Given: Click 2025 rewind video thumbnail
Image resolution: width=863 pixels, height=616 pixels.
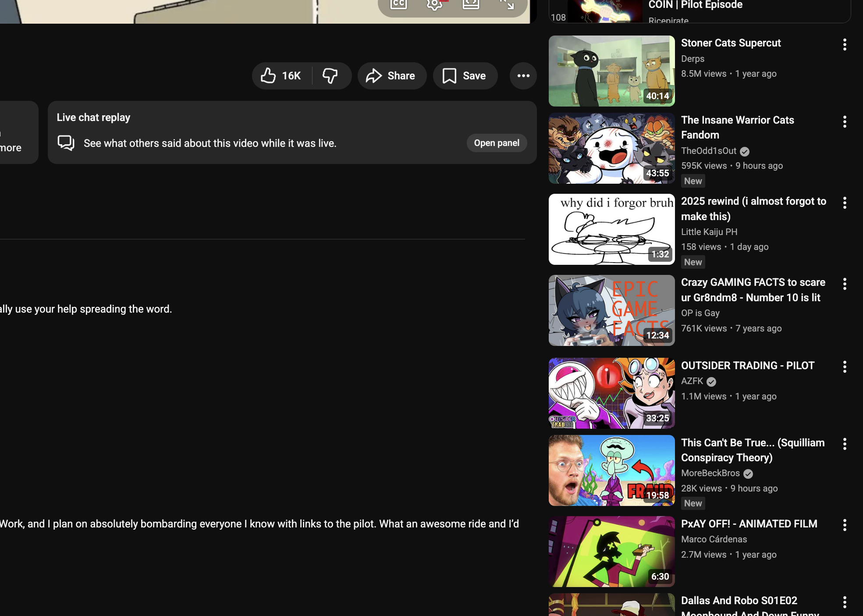Looking at the screenshot, I should tap(611, 229).
